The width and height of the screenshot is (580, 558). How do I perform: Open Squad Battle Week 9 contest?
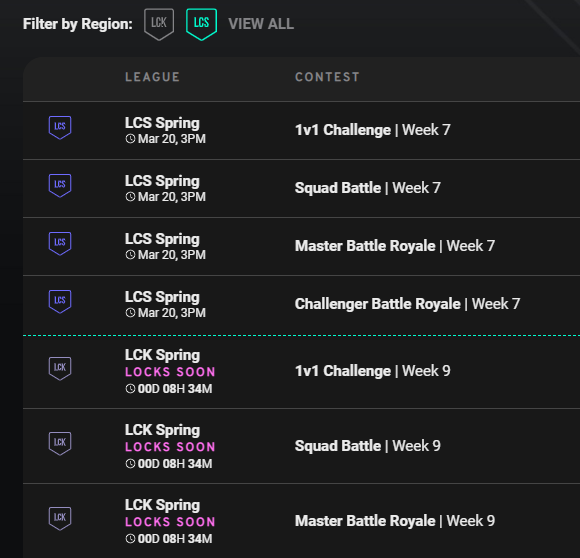click(368, 446)
